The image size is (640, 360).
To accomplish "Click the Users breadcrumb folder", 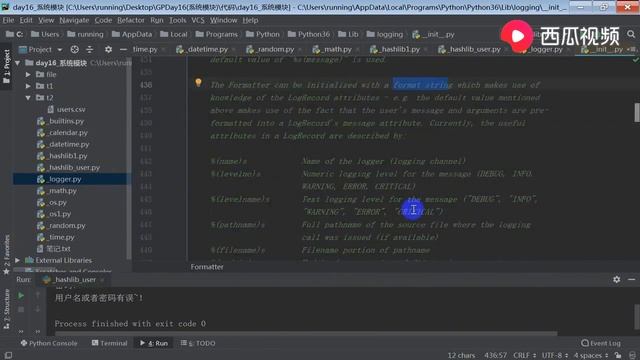I will point(45,34).
